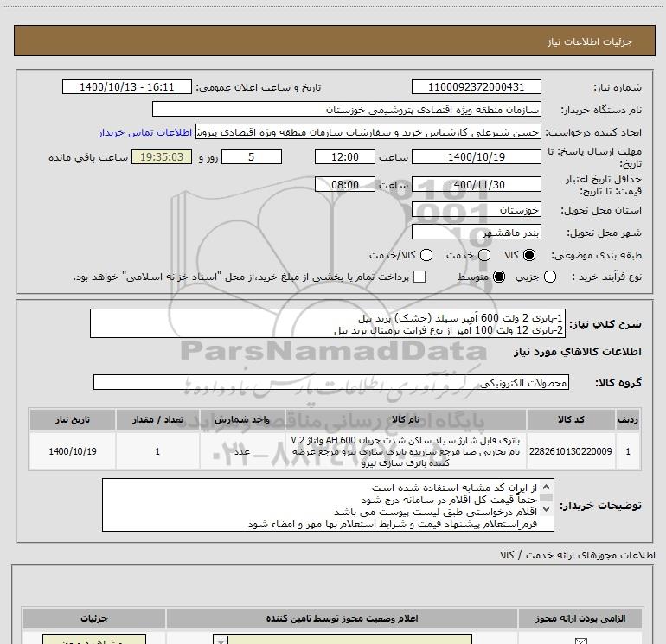The height and width of the screenshot is (644, 666).
Task: Click response deadline date 1400/10/19 field
Action: [x=476, y=156]
